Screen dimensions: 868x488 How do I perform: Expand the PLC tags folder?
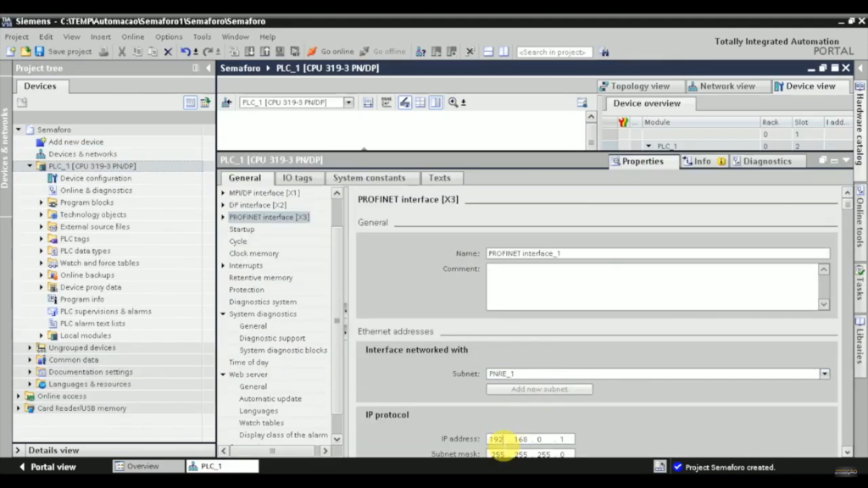pyautogui.click(x=41, y=239)
